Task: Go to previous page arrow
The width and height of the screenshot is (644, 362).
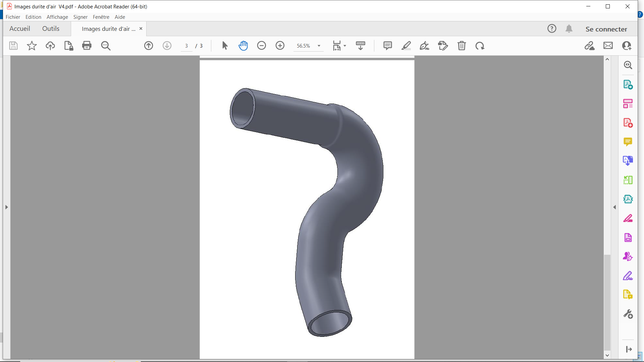Action: [x=149, y=46]
